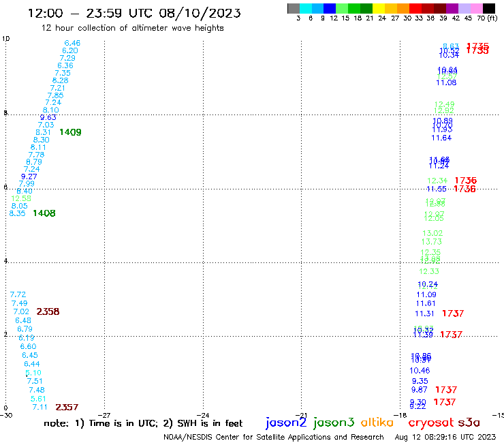This screenshot has height=443, width=504.
Task: Click the wave height value 7.72
Action: [18, 294]
